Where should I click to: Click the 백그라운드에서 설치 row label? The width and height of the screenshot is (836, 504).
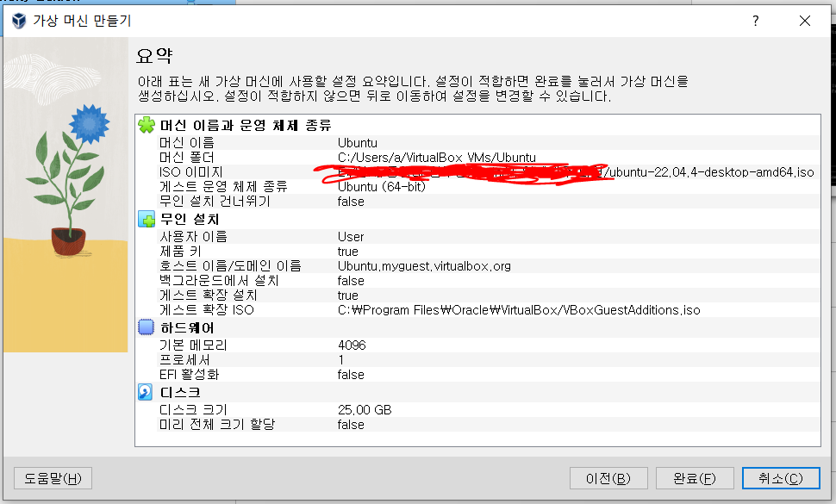click(x=219, y=281)
